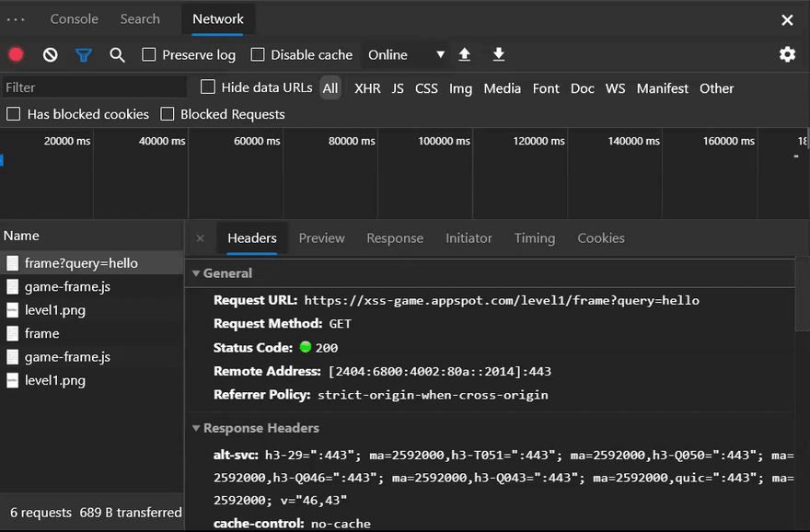Open the Initiator tab
The width and height of the screenshot is (810, 532).
(x=469, y=238)
